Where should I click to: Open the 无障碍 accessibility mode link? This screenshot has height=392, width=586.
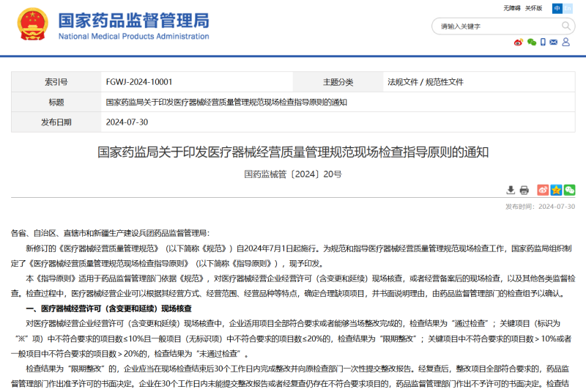511,8
